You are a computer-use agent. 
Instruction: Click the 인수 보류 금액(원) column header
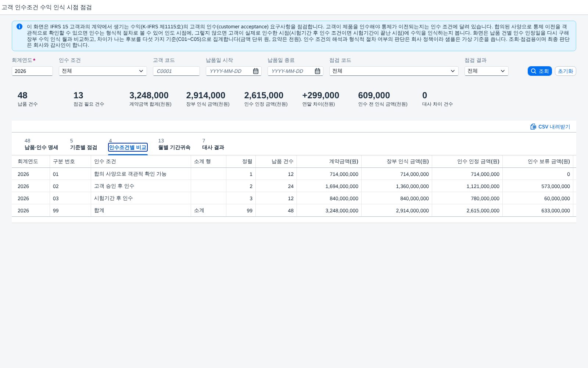pyautogui.click(x=538, y=161)
